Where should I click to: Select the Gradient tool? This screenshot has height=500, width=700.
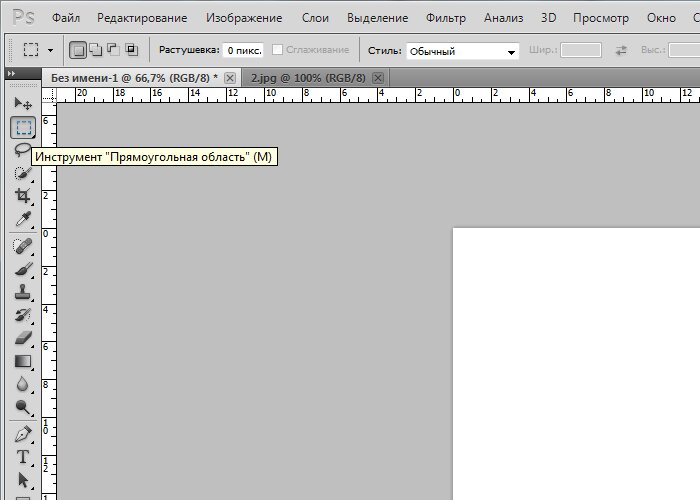[x=22, y=361]
